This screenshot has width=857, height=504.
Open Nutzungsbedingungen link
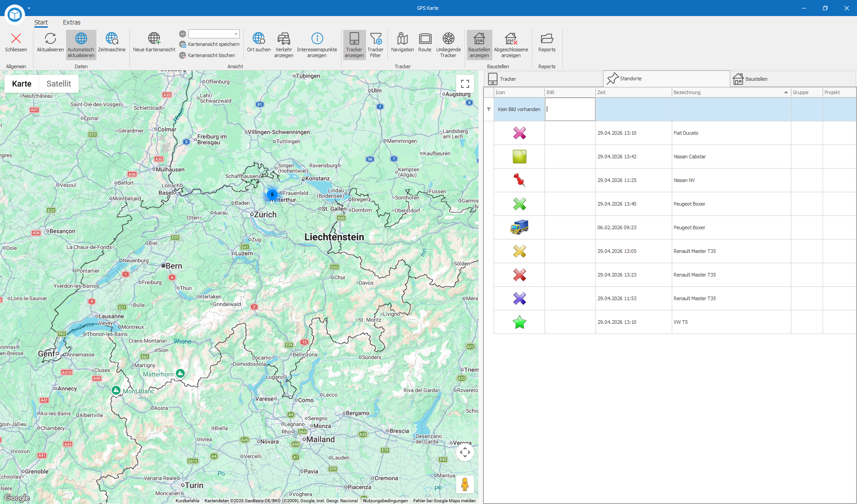pos(385,500)
